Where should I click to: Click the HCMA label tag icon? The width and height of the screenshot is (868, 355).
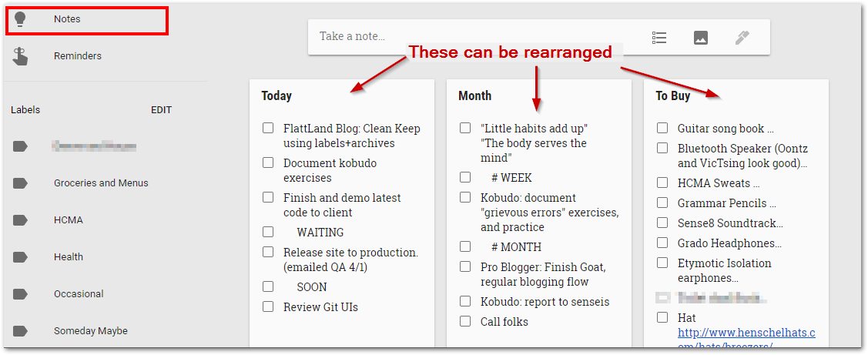pos(21,220)
